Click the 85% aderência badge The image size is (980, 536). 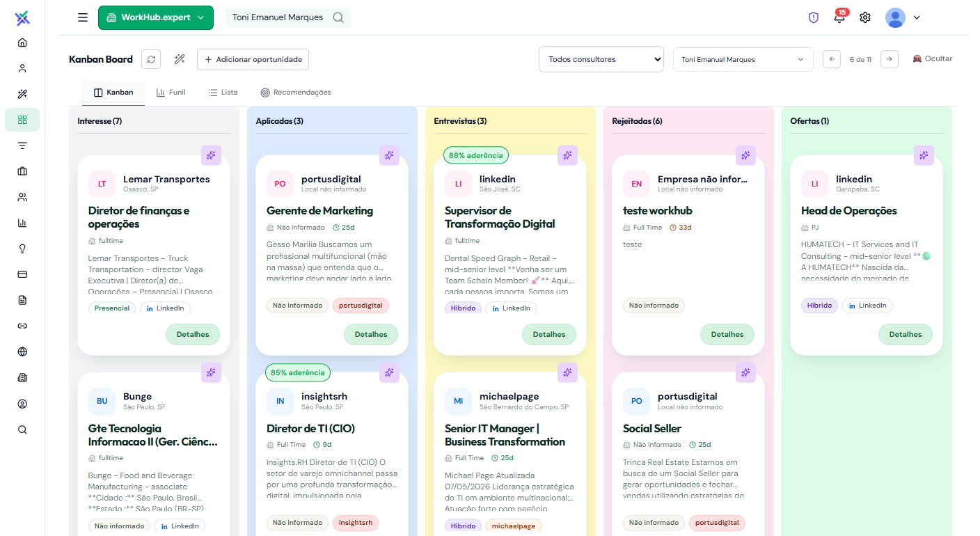298,372
